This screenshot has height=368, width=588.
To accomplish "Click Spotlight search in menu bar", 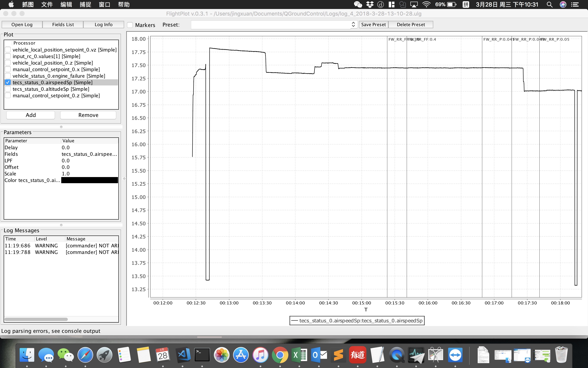I will pos(549,4).
